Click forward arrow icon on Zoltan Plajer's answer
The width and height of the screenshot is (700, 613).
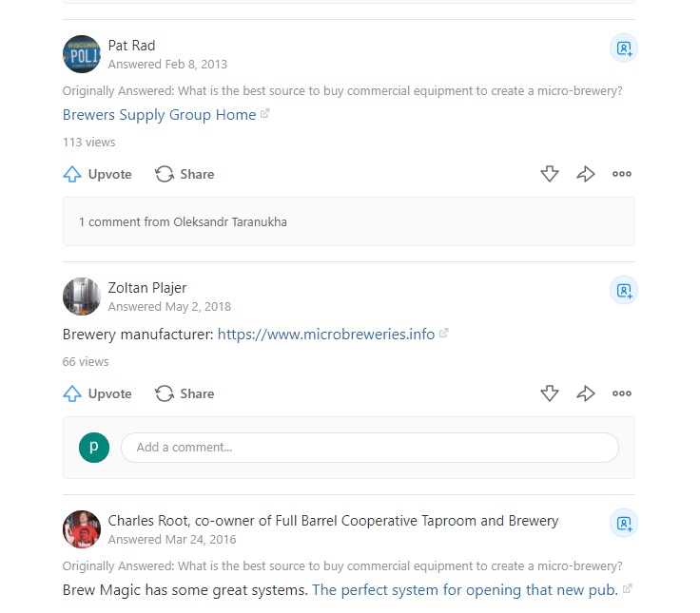coord(586,393)
